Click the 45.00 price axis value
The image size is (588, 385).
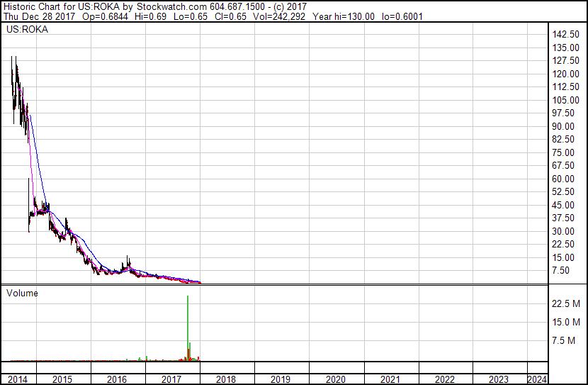tap(563, 205)
